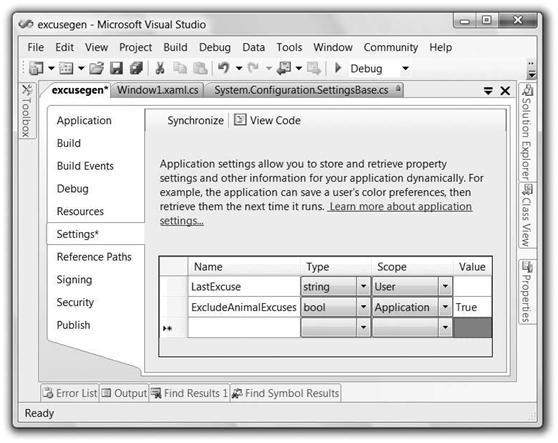Switch to the Window1.xaml.cs tab
This screenshot has width=558, height=443.
158,90
